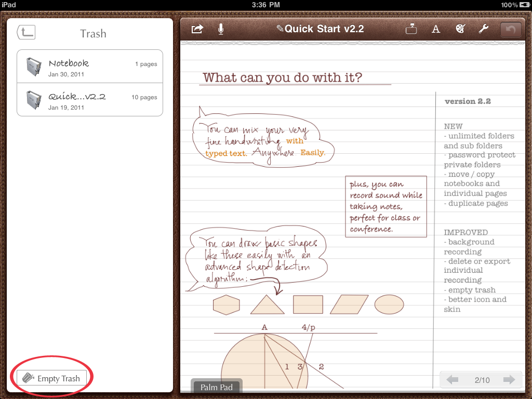Tap the 3:36 PM clock
This screenshot has height=399, width=532.
265,5
